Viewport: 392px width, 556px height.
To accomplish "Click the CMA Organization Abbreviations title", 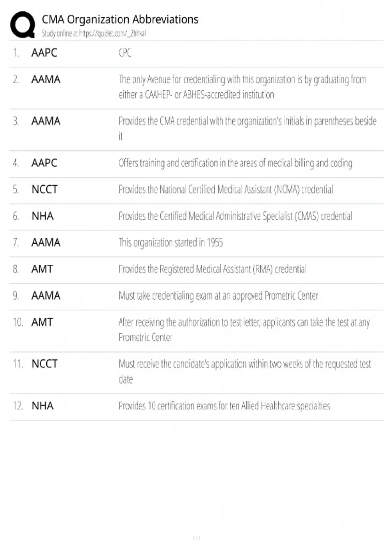I will [x=120, y=20].
